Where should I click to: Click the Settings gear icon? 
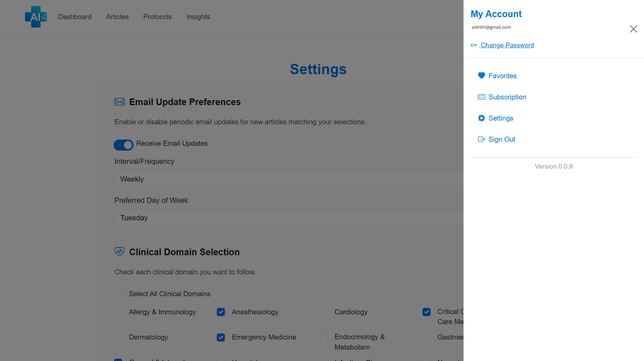pyautogui.click(x=481, y=118)
